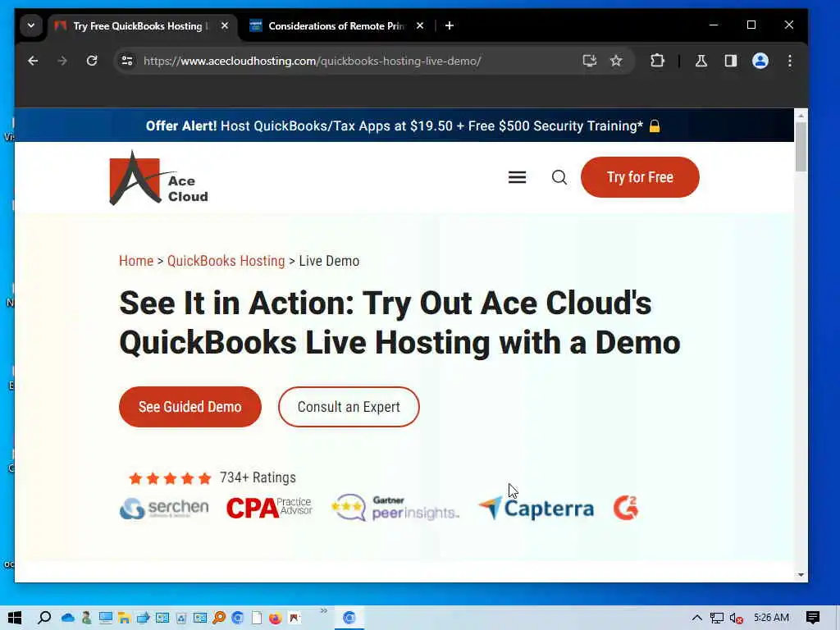840x630 pixels.
Task: Open a new tab with the plus button
Action: (450, 25)
